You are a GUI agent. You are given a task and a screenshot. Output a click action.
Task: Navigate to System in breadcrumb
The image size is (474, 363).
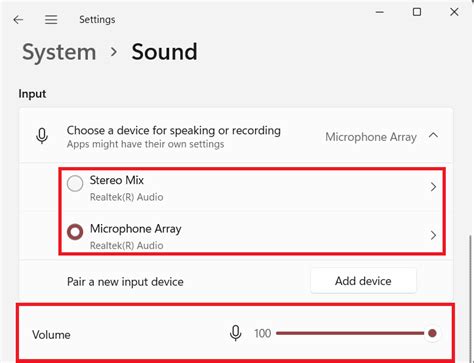point(59,52)
